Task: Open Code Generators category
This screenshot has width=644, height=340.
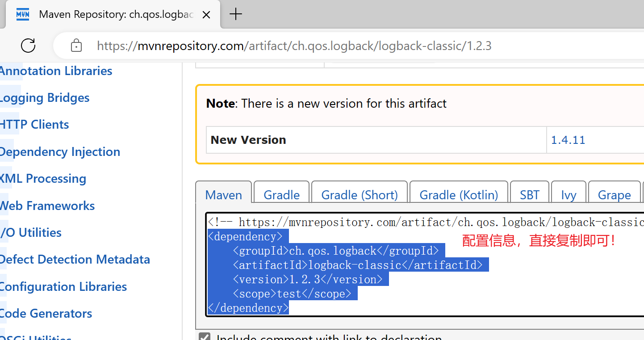Action: [x=46, y=313]
